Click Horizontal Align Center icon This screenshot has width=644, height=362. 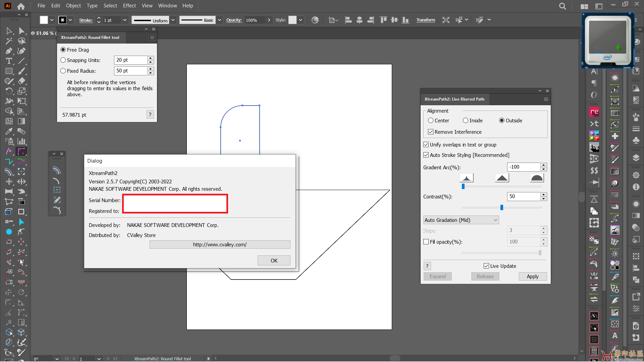pos(360,20)
